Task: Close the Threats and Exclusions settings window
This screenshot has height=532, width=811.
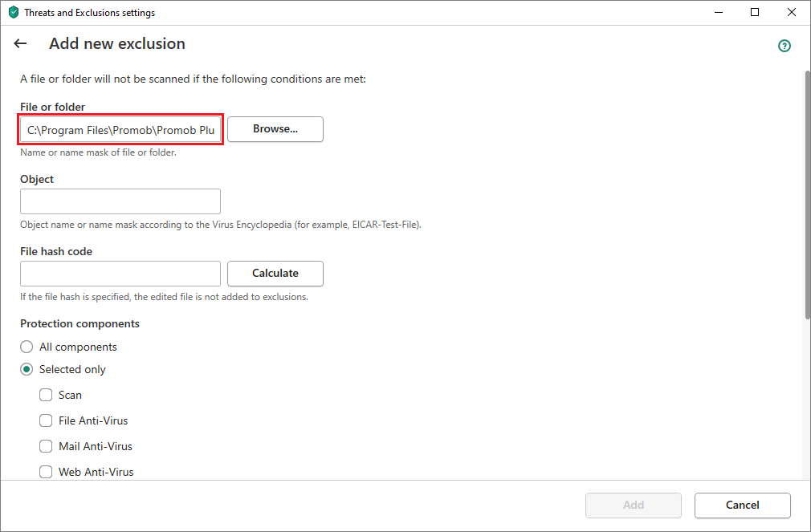Action: coord(792,12)
